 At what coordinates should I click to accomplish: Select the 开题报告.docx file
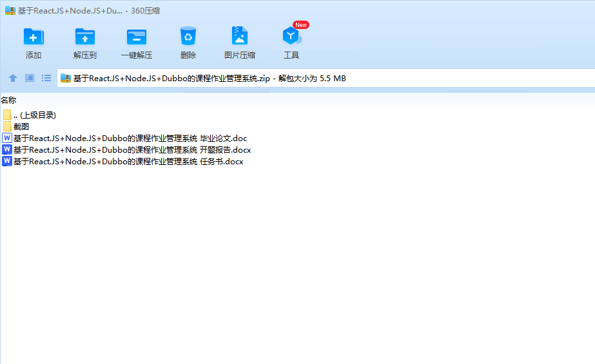click(x=127, y=149)
